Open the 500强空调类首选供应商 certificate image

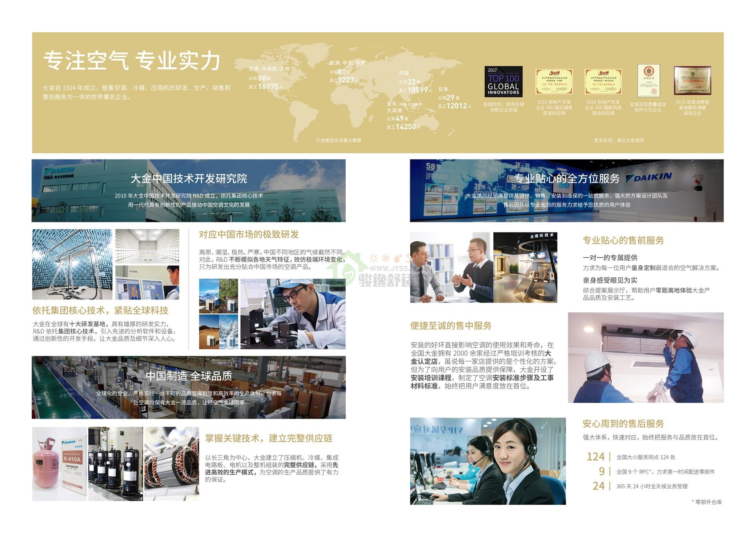click(x=554, y=82)
